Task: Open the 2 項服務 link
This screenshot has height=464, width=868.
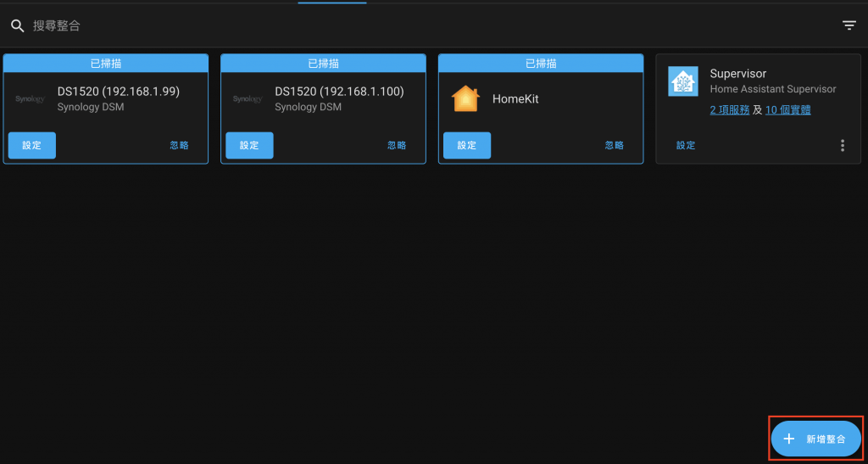Action: click(730, 110)
